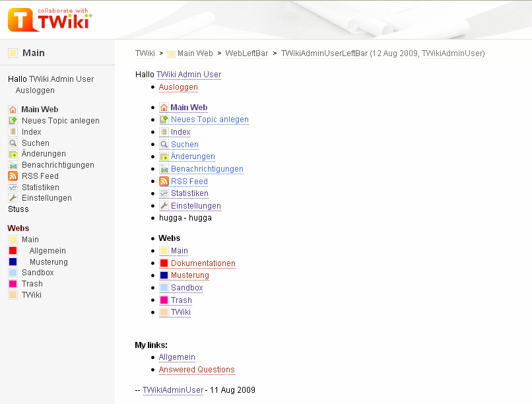This screenshot has height=404, width=532.
Task: Open Suchen in the sidebar
Action: (36, 143)
